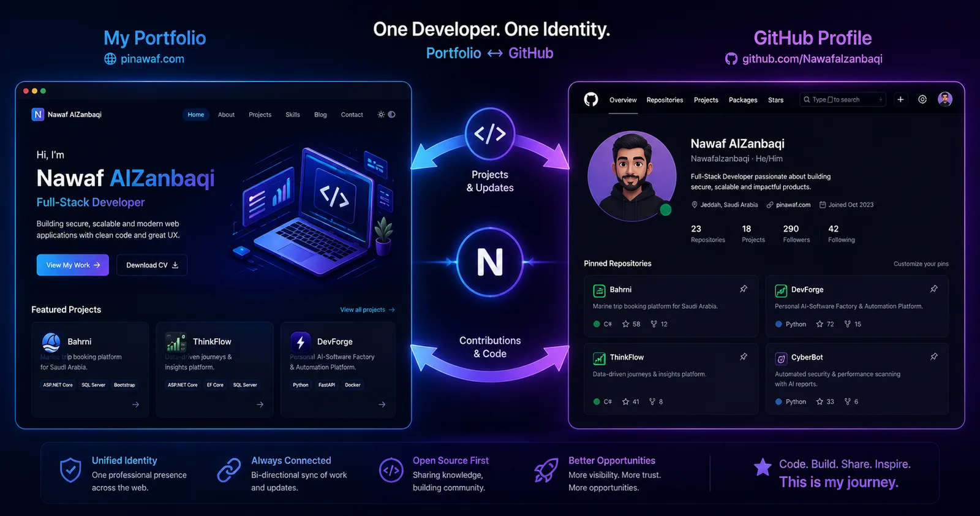This screenshot has height=516, width=980.
Task: Open the DevForge card arrow in Featured Projects
Action: tap(382, 404)
